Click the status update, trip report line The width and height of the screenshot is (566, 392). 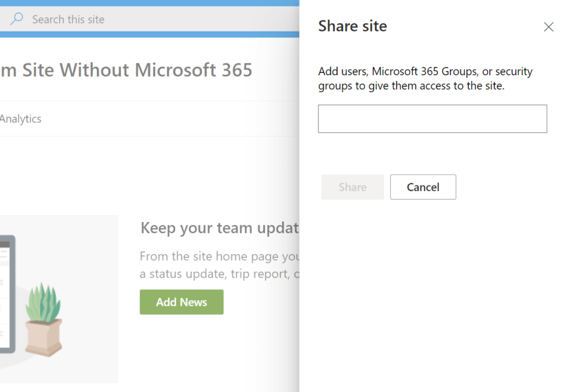(x=219, y=274)
